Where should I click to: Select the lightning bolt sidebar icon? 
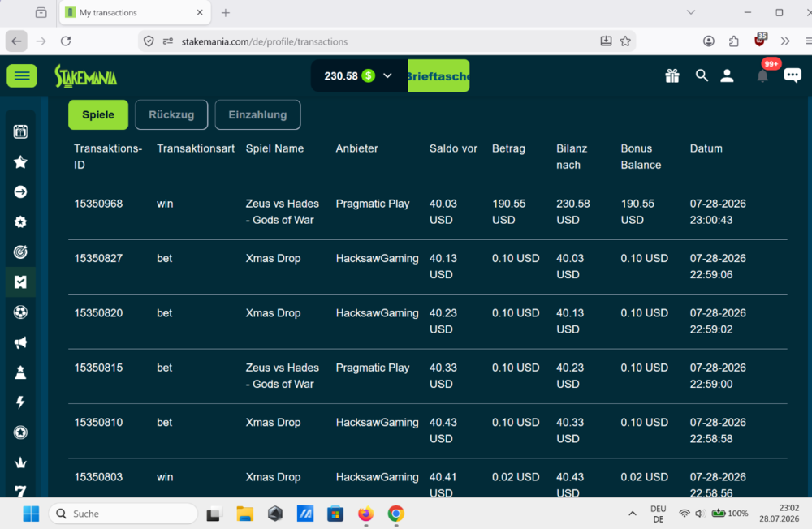[21, 402]
